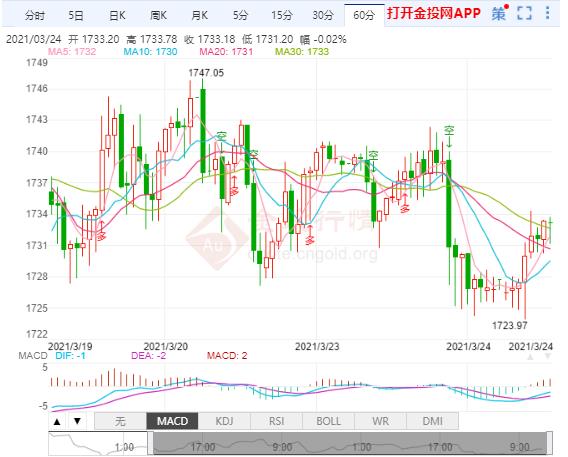Choose the 5分 interval tab
568x457 pixels.
point(240,16)
